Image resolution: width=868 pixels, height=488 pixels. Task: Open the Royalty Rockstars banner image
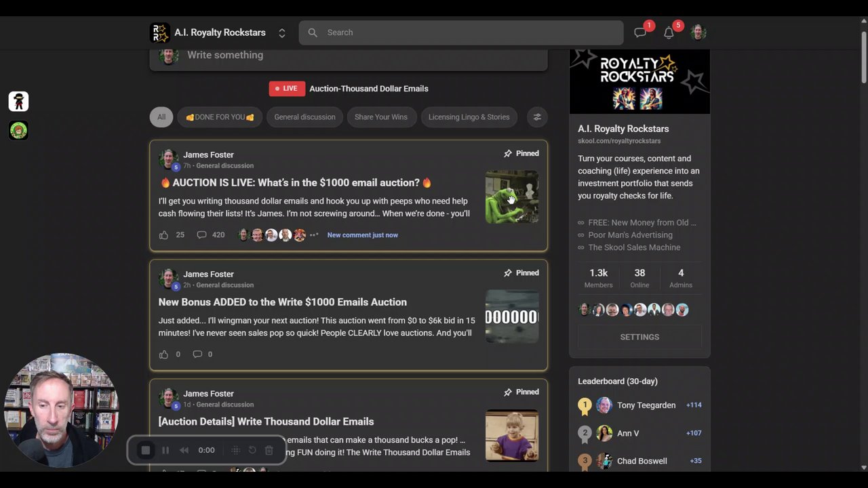[639, 81]
